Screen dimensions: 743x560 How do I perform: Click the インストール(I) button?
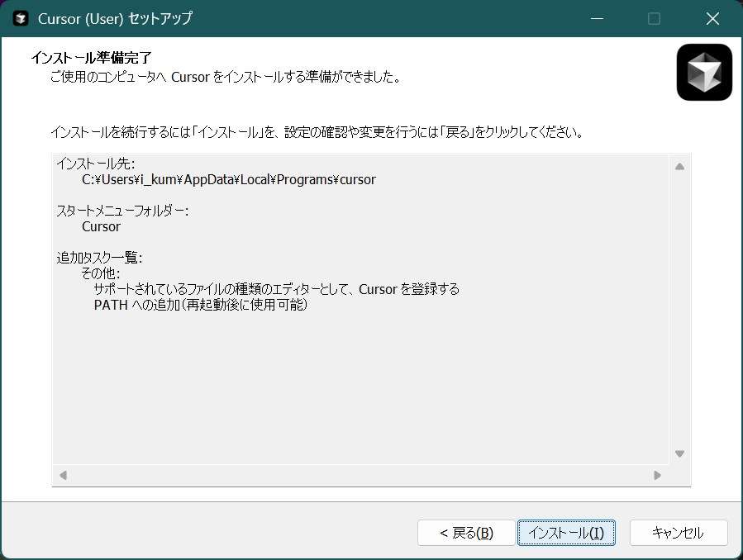click(x=566, y=533)
